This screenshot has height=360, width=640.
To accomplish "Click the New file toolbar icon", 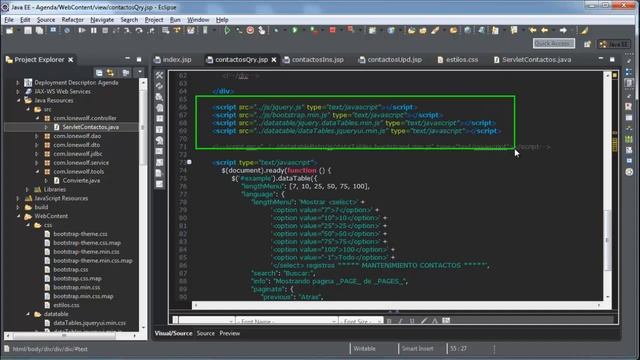I will (9, 31).
